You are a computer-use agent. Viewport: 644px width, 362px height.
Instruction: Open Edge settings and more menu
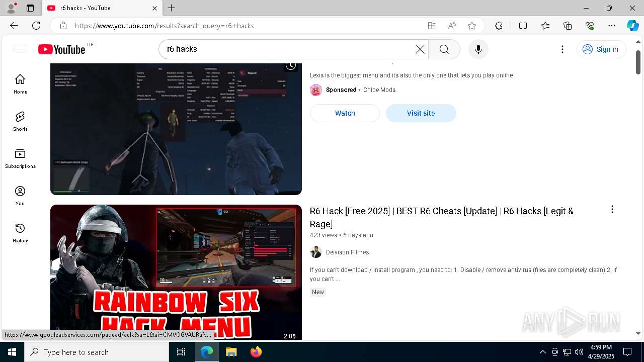[x=612, y=26]
